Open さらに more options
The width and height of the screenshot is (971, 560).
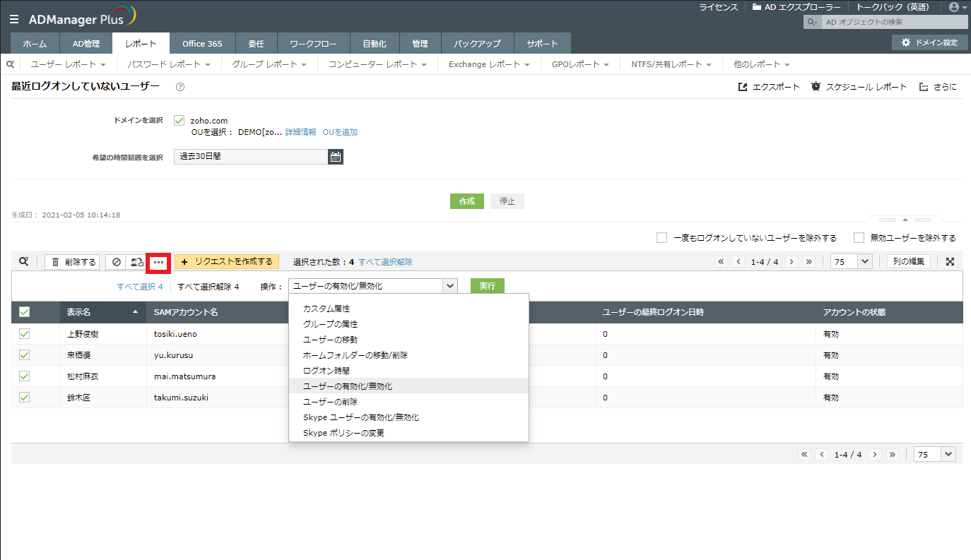938,87
